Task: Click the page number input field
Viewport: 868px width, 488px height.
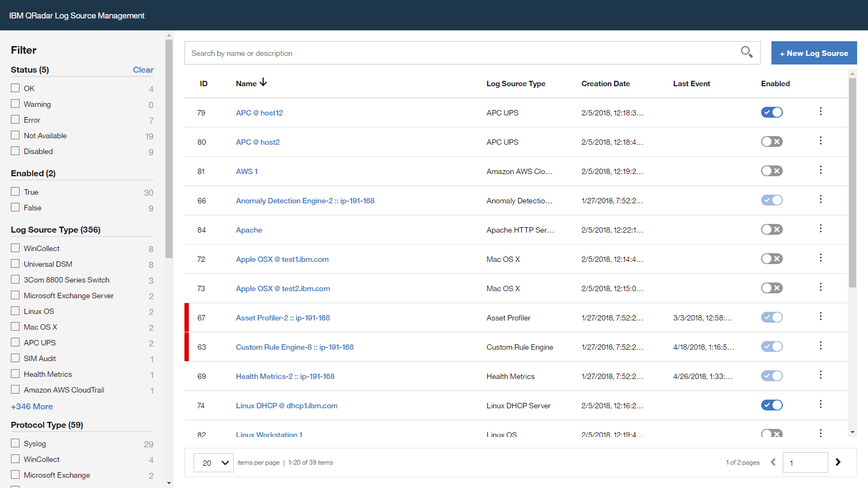Action: [x=805, y=463]
